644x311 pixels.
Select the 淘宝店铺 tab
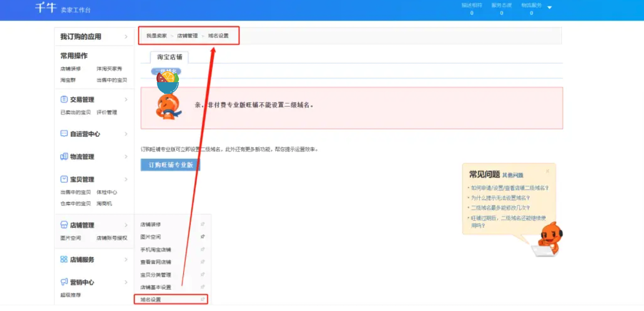pos(170,57)
